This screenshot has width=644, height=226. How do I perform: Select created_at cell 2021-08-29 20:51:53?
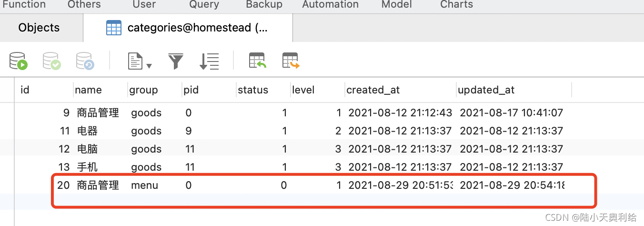[x=400, y=185]
